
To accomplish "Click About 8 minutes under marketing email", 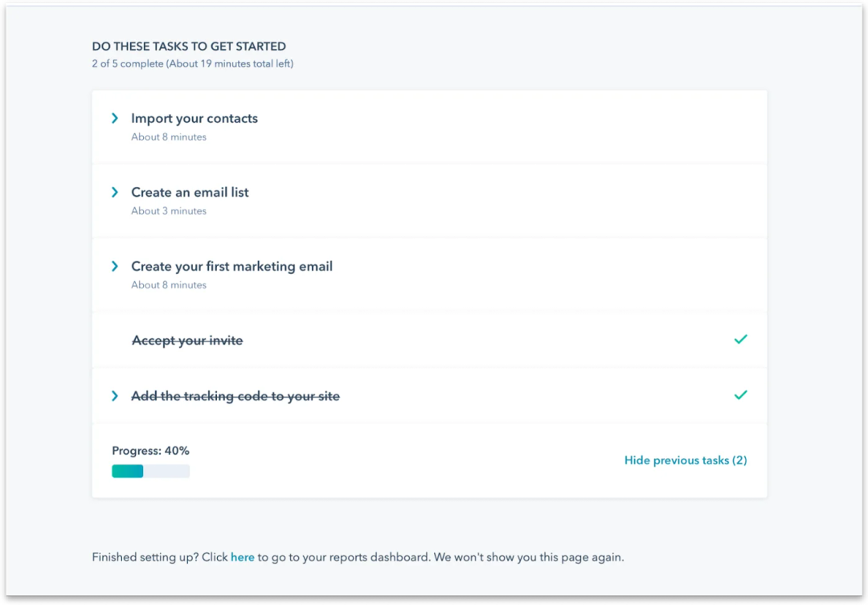I will [169, 285].
